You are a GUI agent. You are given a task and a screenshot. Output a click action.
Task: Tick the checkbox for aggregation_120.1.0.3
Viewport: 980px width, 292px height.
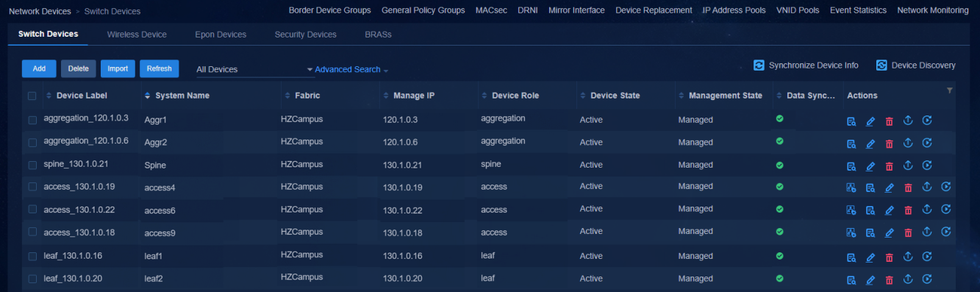pyautogui.click(x=32, y=119)
